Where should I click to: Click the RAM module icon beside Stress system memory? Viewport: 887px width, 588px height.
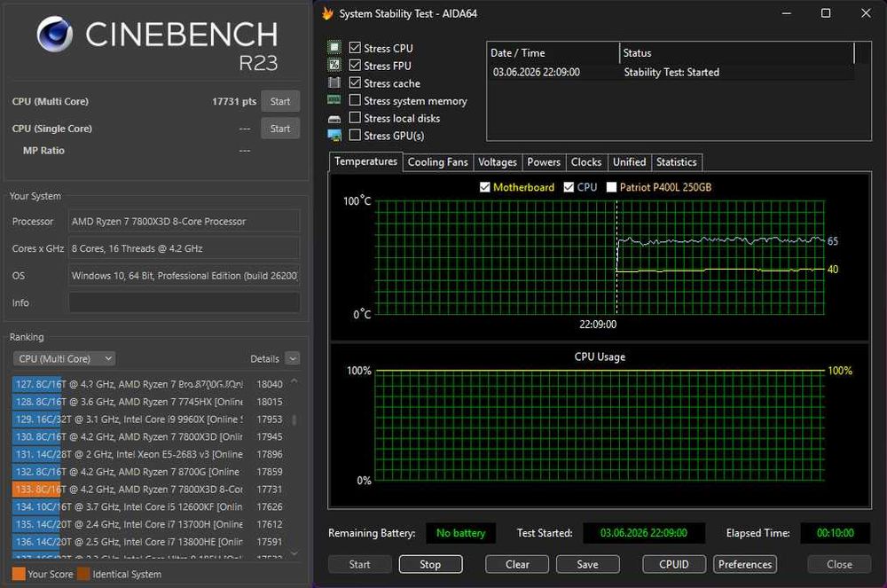pos(334,100)
